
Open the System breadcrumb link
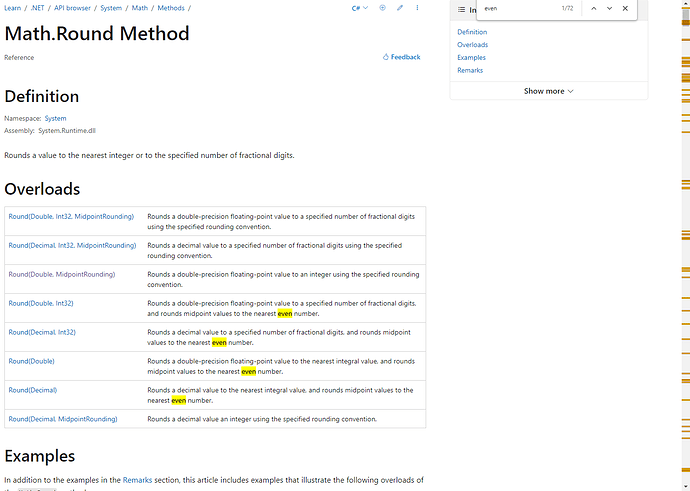(111, 8)
